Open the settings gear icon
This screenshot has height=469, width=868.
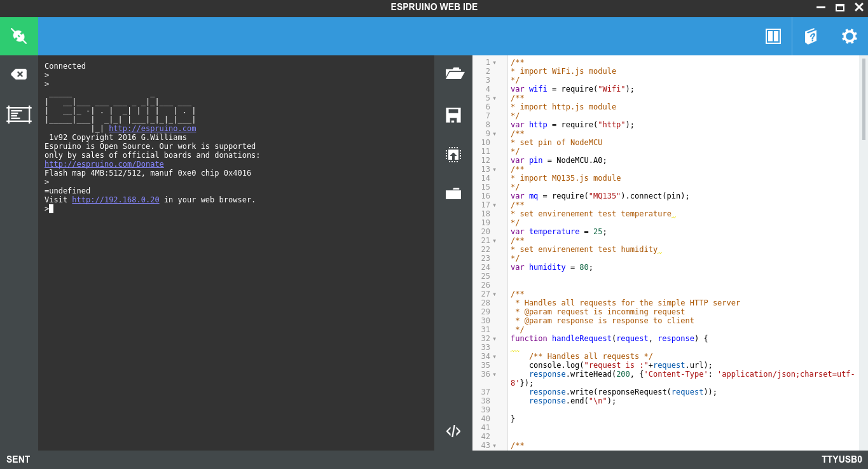850,36
